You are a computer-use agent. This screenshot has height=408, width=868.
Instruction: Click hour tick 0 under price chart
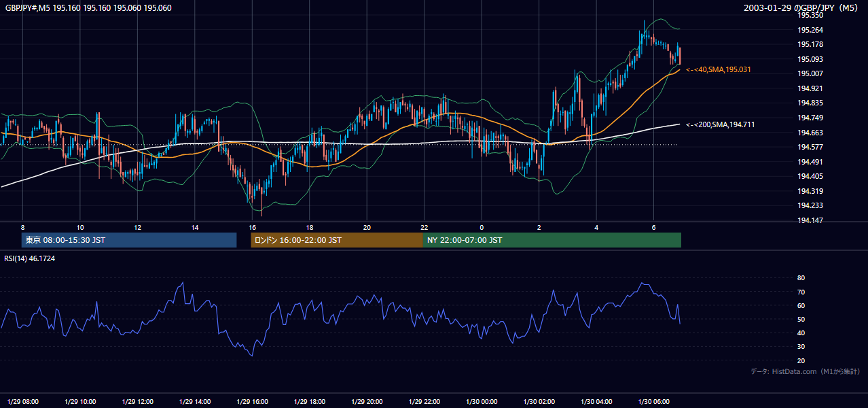[x=482, y=227]
